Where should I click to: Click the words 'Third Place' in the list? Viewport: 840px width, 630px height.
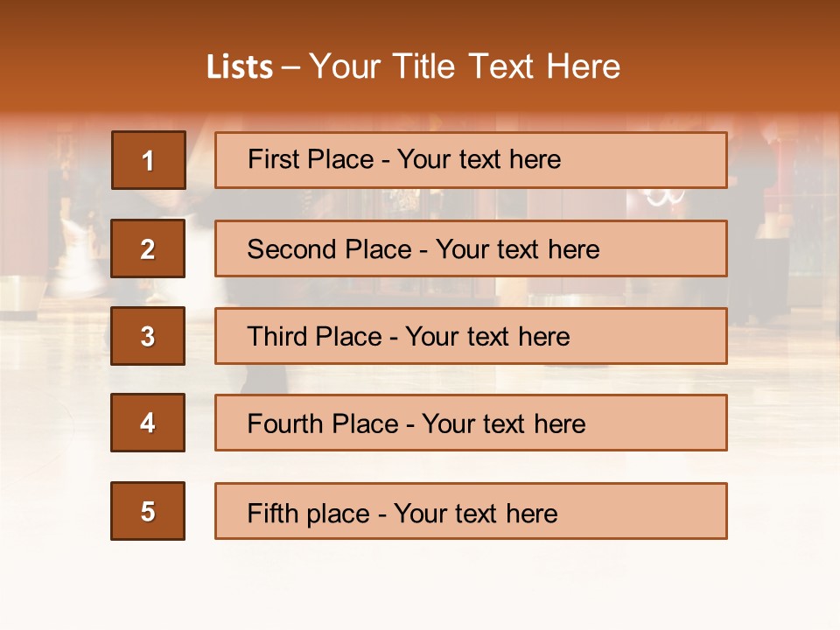tap(314, 336)
